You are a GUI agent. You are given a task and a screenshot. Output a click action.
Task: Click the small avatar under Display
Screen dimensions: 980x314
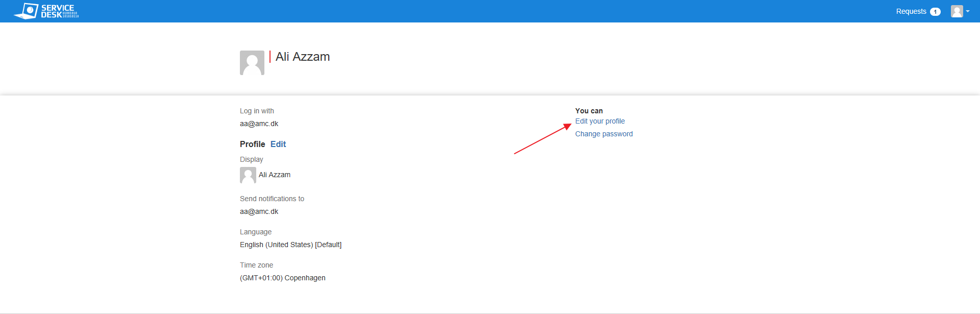(x=248, y=175)
